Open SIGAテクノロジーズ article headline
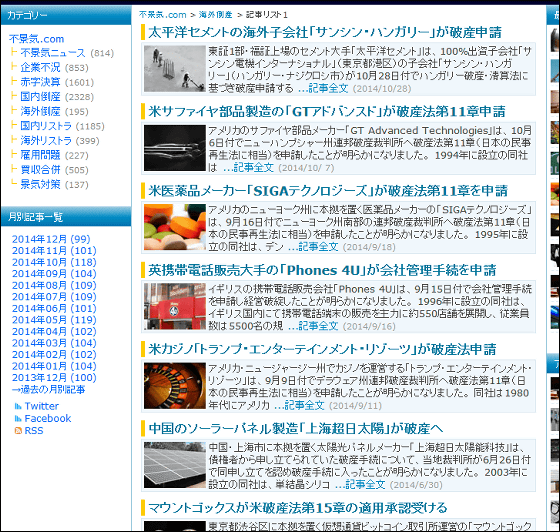The width and height of the screenshot is (560, 532). pos(328,191)
